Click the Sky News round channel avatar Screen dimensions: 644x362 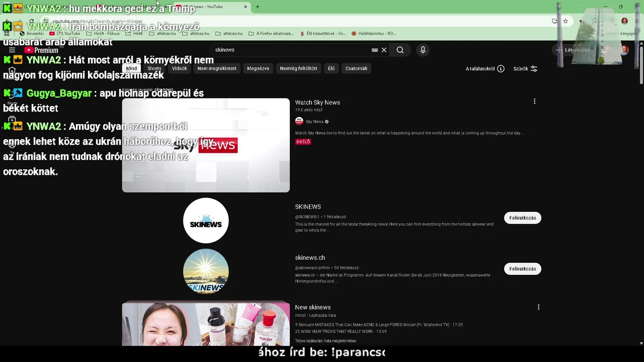[x=299, y=121]
